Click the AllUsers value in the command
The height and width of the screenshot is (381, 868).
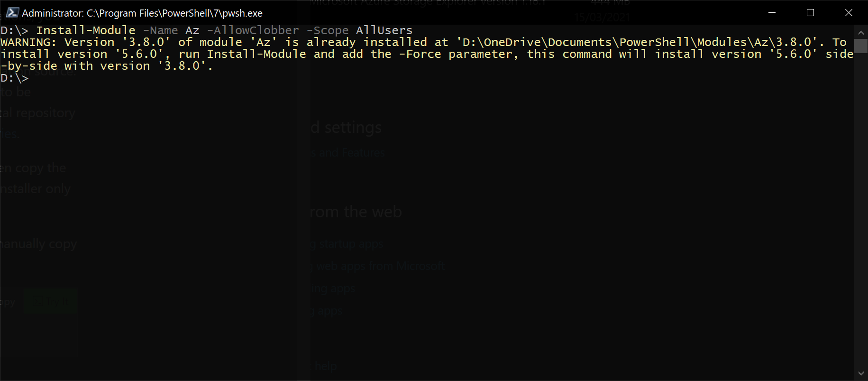pos(384,30)
